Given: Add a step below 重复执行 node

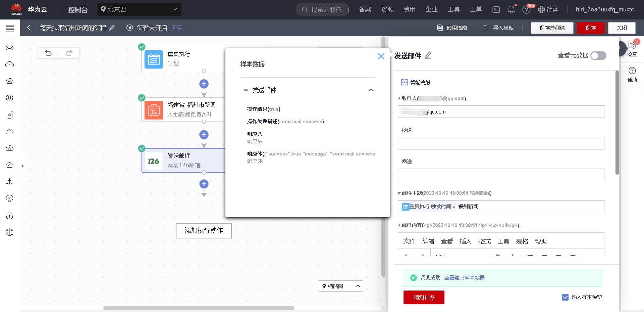Looking at the screenshot, I should [204, 84].
